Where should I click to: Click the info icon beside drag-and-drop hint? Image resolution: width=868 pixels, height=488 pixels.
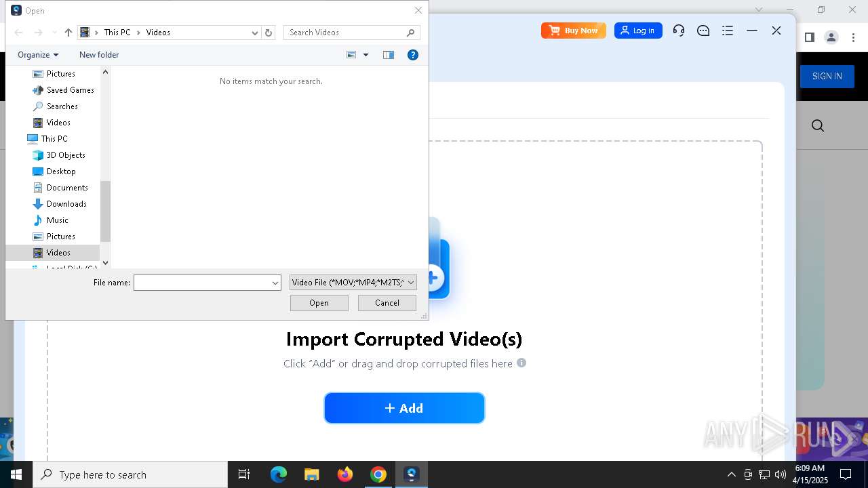[521, 363]
